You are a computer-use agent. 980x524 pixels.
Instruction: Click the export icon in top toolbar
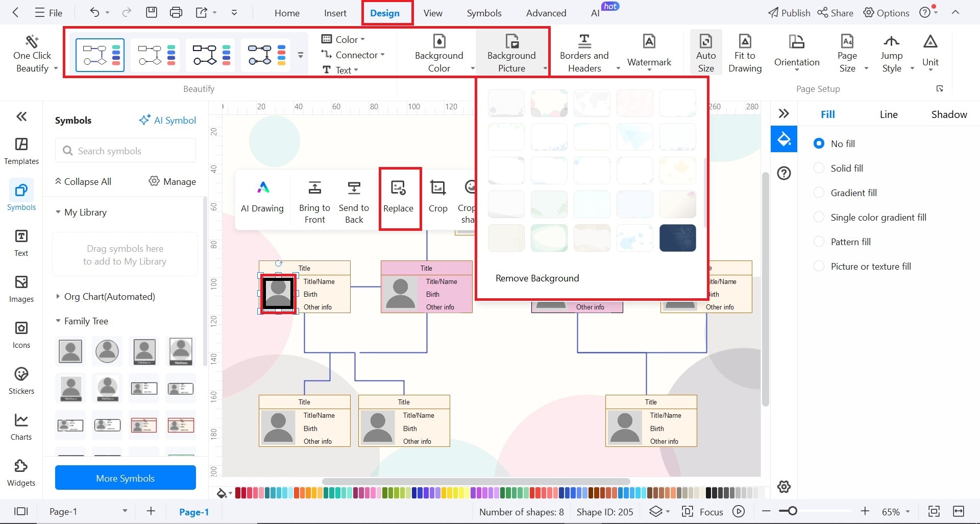(x=202, y=12)
